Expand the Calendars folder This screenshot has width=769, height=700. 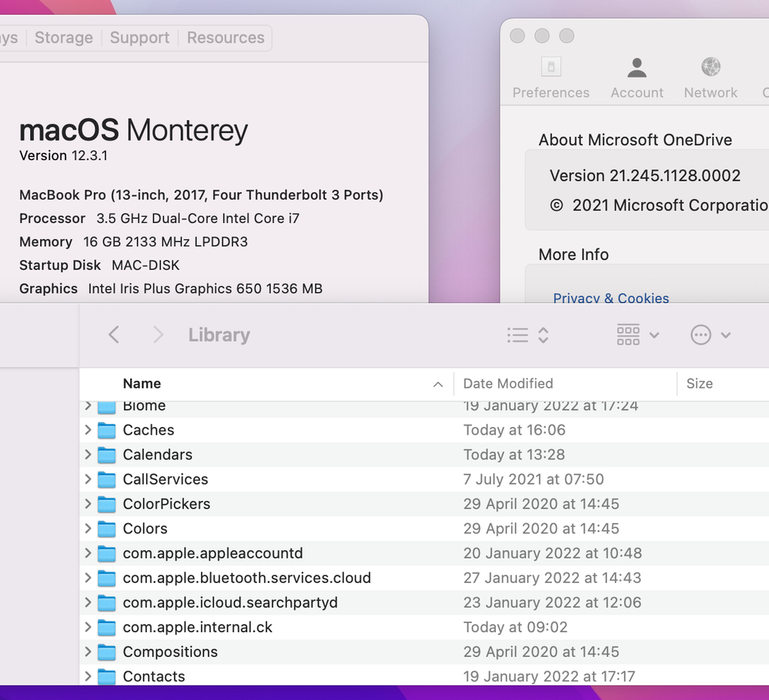tap(88, 455)
